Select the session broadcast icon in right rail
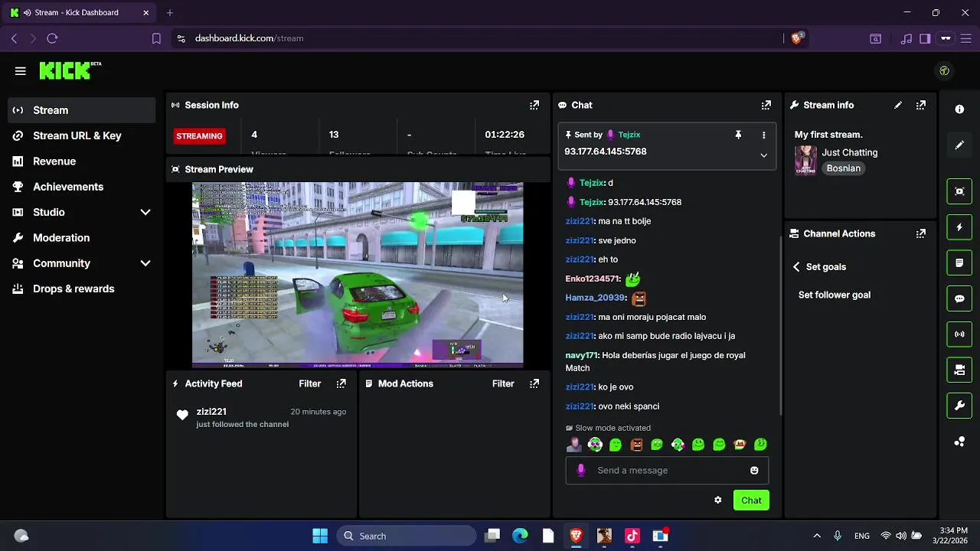This screenshot has height=551, width=980. 959,334
